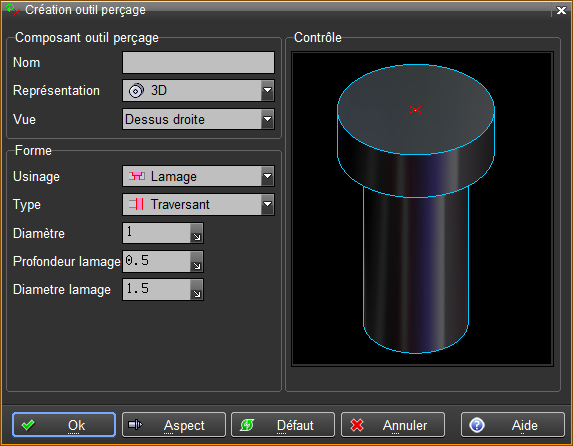Click the Aspect button's drill icon
573x446 pixels.
coord(135,424)
